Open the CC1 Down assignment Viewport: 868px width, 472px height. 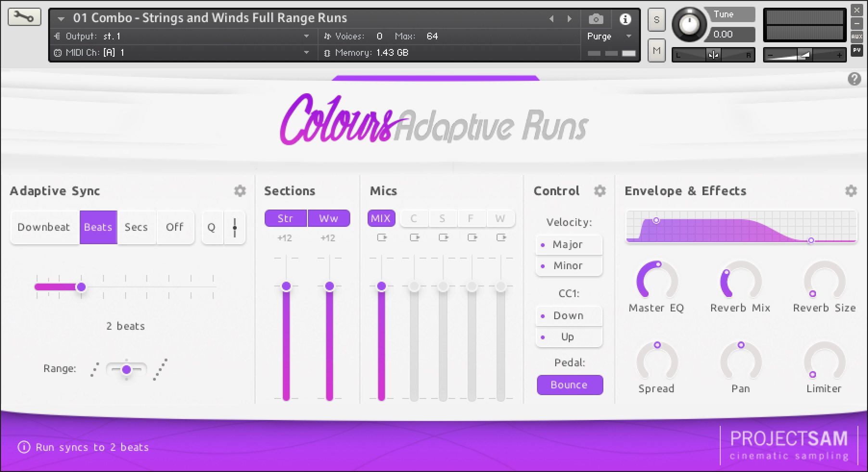tap(569, 316)
